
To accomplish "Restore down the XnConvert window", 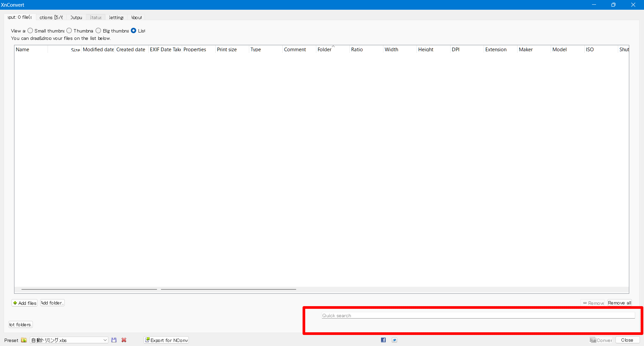I will [x=613, y=5].
